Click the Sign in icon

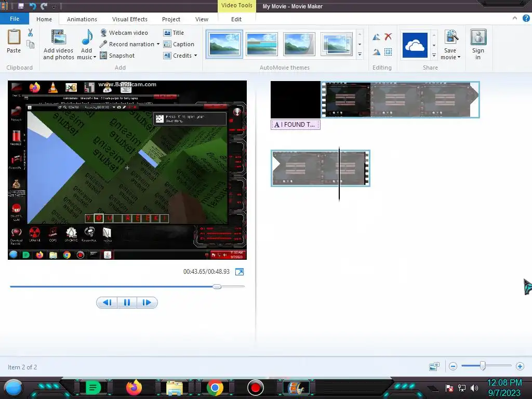(x=478, y=37)
